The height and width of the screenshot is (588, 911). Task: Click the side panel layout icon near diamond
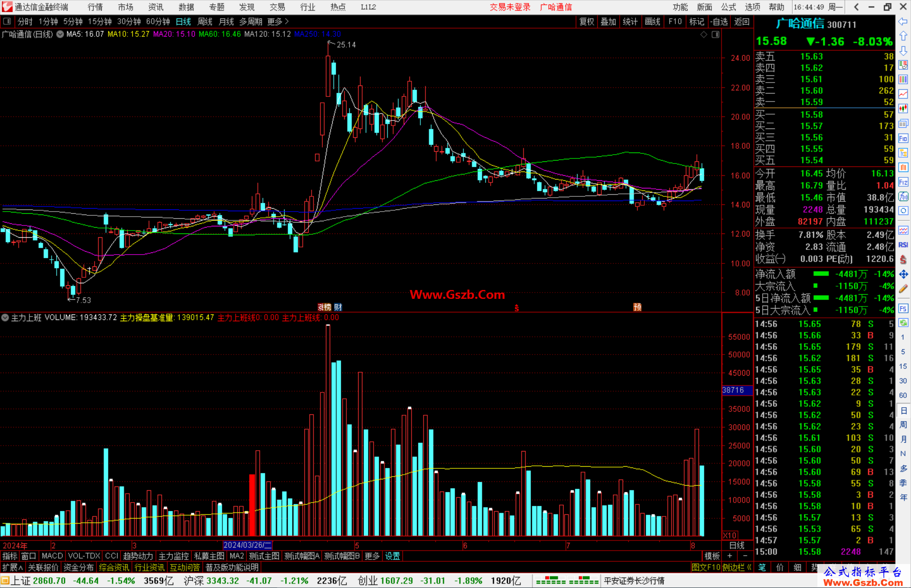click(x=715, y=35)
